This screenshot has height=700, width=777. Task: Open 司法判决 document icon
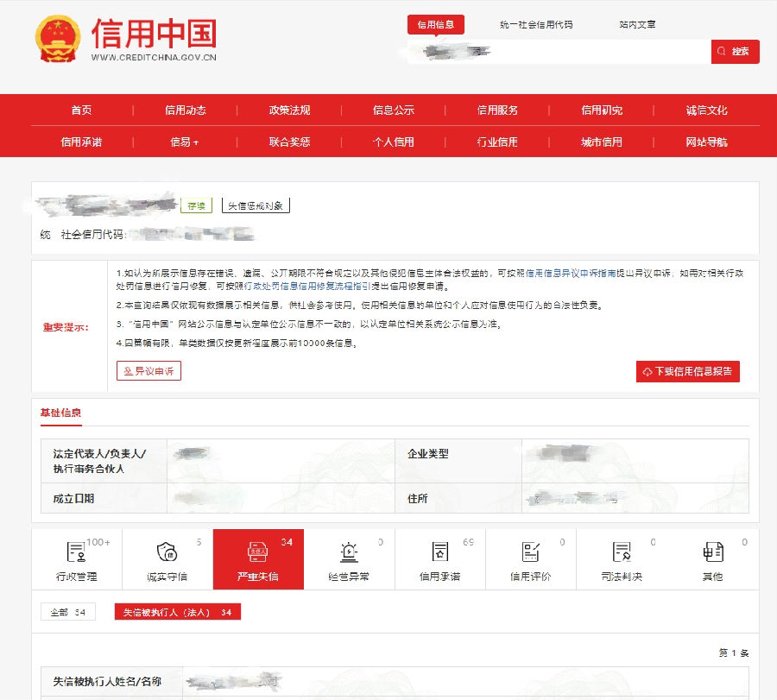point(622,552)
